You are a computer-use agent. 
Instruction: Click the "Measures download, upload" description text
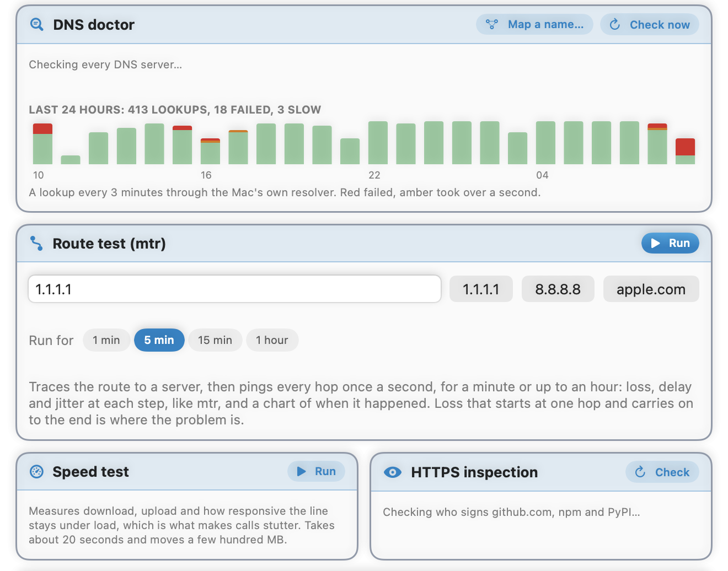pos(181,525)
